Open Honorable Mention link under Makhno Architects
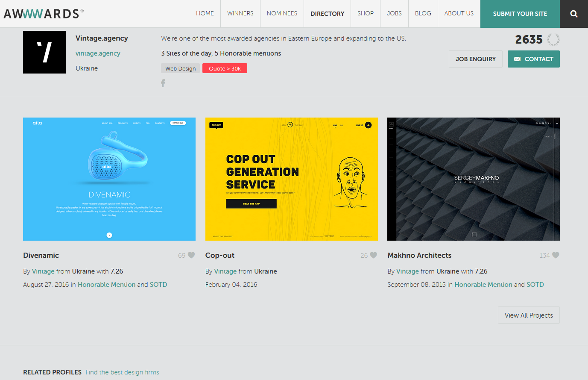 pyautogui.click(x=483, y=285)
